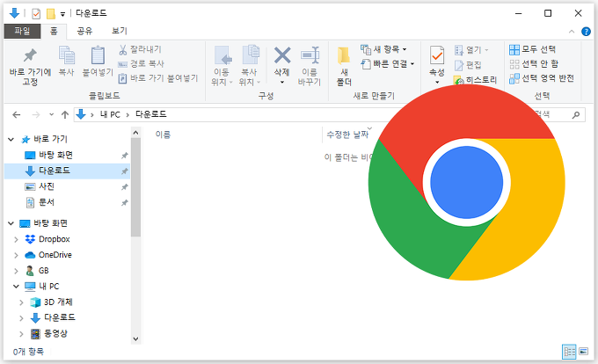
Task: Select Dropbox in navigation pane
Action: point(55,239)
